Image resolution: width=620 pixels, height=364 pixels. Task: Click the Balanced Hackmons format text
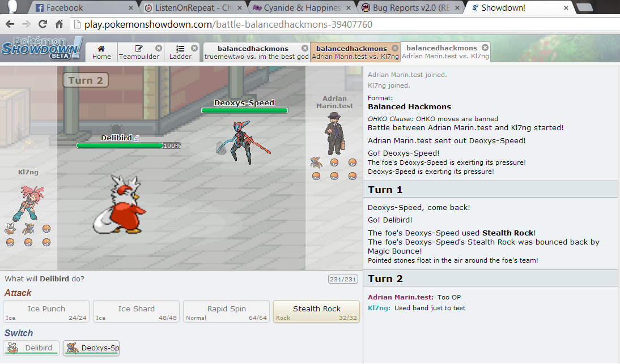pyautogui.click(x=409, y=106)
